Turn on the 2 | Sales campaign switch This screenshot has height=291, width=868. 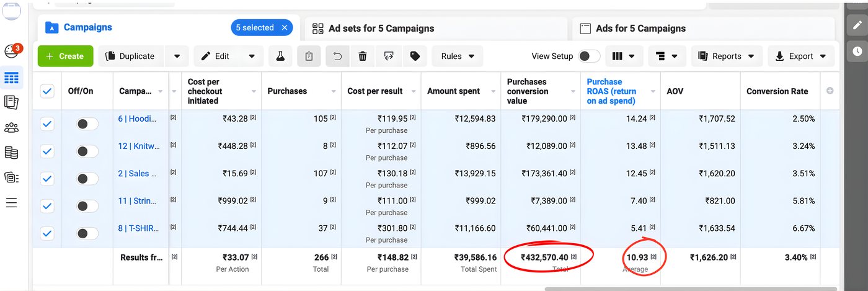coord(87,179)
